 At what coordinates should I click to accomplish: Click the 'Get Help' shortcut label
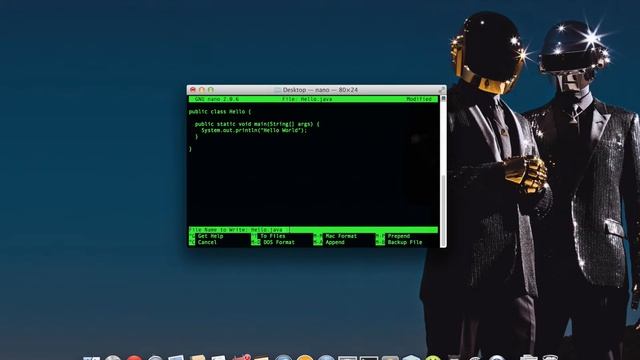coord(210,236)
